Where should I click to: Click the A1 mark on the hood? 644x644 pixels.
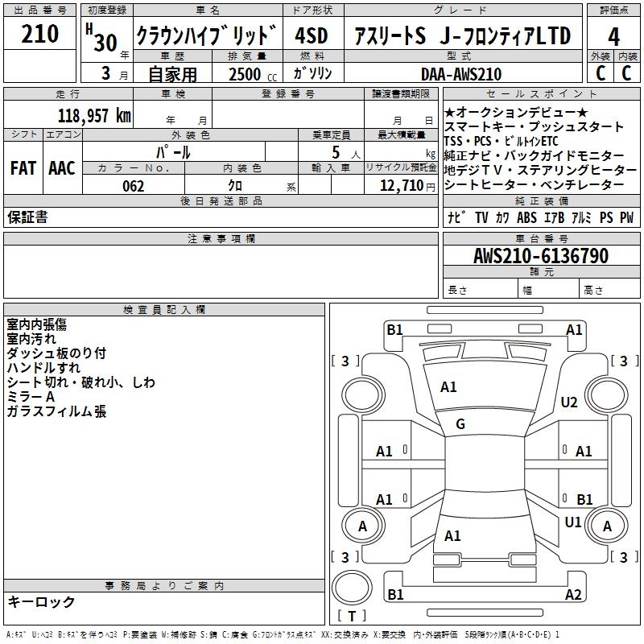[448, 387]
